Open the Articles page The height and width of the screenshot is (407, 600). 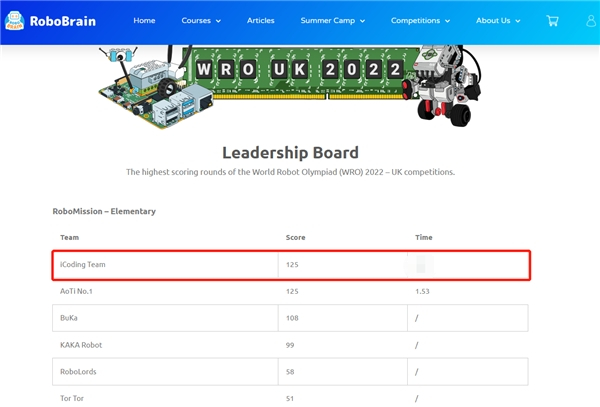pos(261,21)
